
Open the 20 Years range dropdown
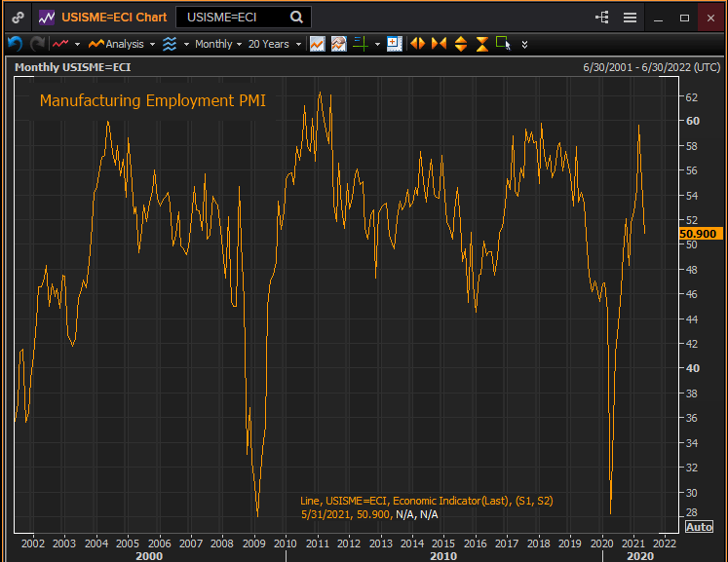pyautogui.click(x=273, y=44)
